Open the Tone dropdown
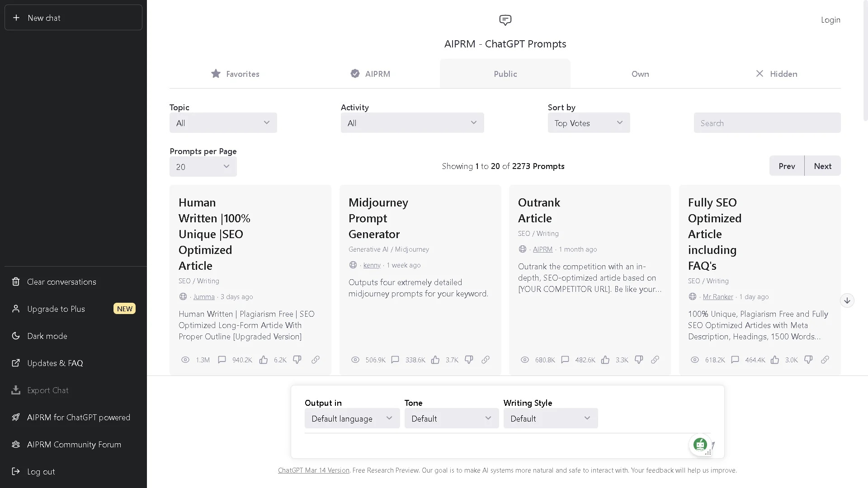868x488 pixels. [x=452, y=418]
